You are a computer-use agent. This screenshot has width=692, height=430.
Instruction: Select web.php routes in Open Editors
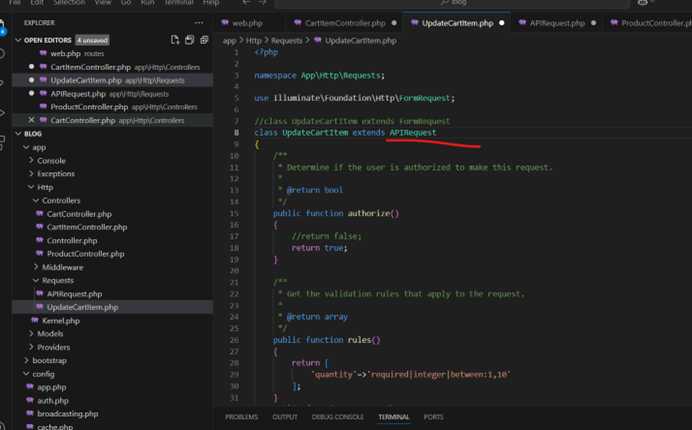(x=77, y=53)
